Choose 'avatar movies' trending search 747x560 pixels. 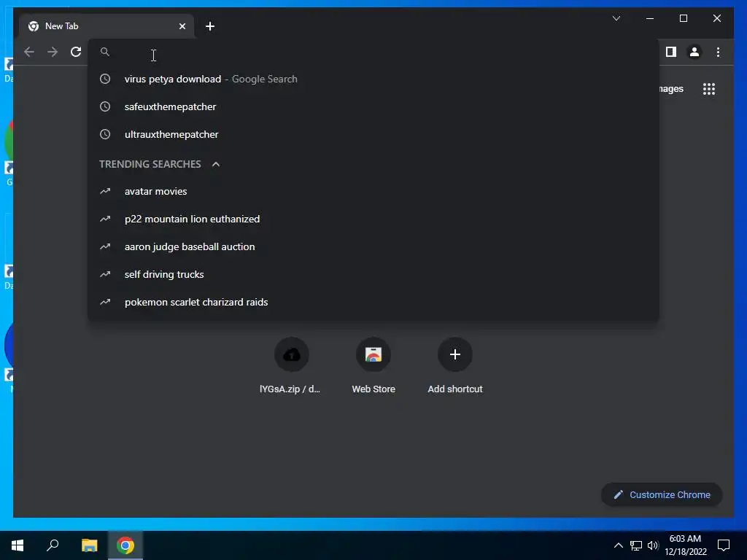pos(373,192)
